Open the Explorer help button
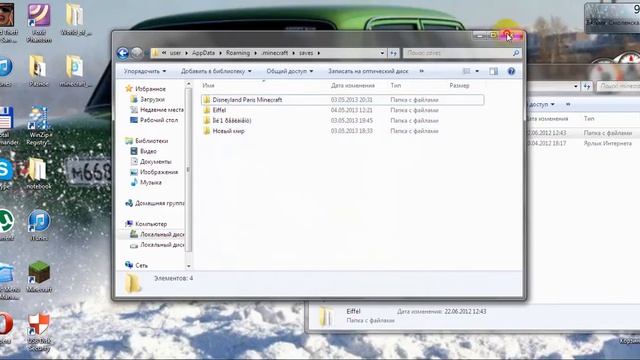 pos(511,71)
